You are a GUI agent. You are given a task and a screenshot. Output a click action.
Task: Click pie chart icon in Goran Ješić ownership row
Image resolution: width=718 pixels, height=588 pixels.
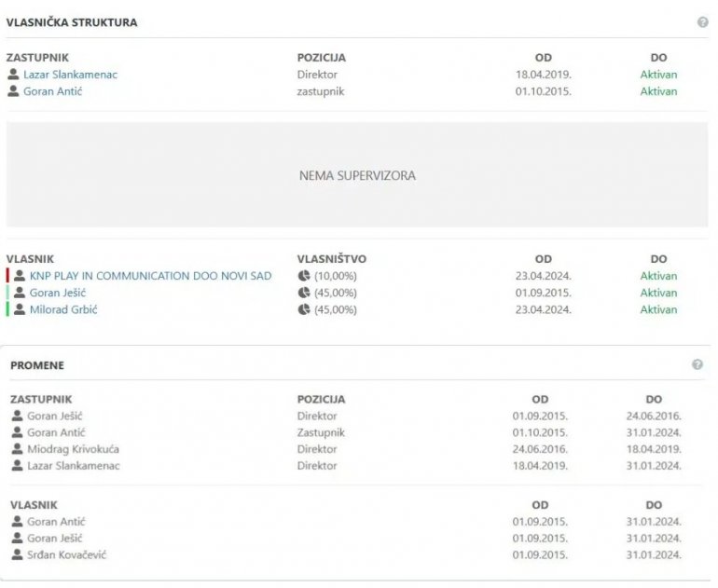304,293
